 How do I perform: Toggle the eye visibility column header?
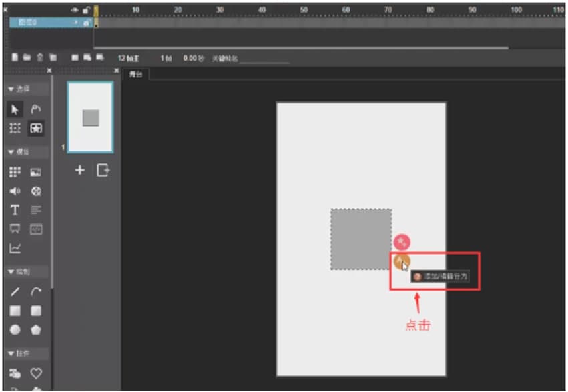tap(75, 11)
